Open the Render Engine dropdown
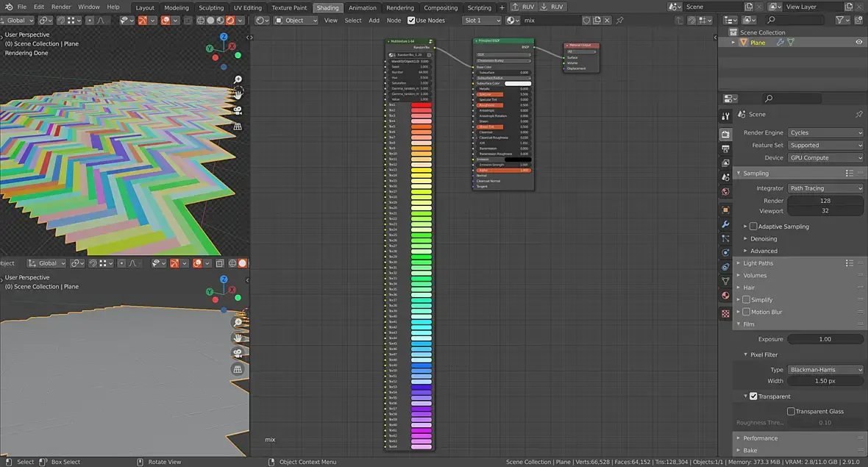868x467 pixels. coord(825,133)
